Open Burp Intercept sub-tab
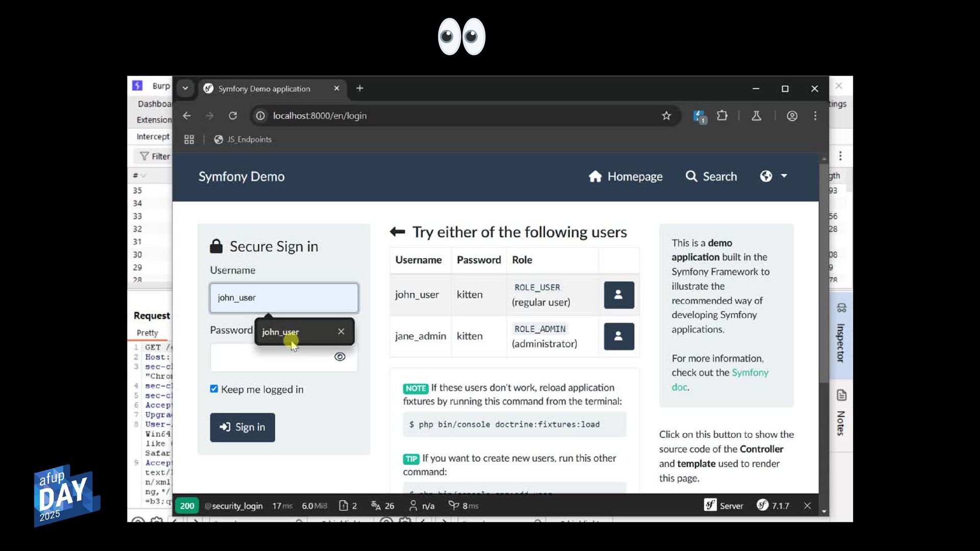This screenshot has height=551, width=980. 153,136
